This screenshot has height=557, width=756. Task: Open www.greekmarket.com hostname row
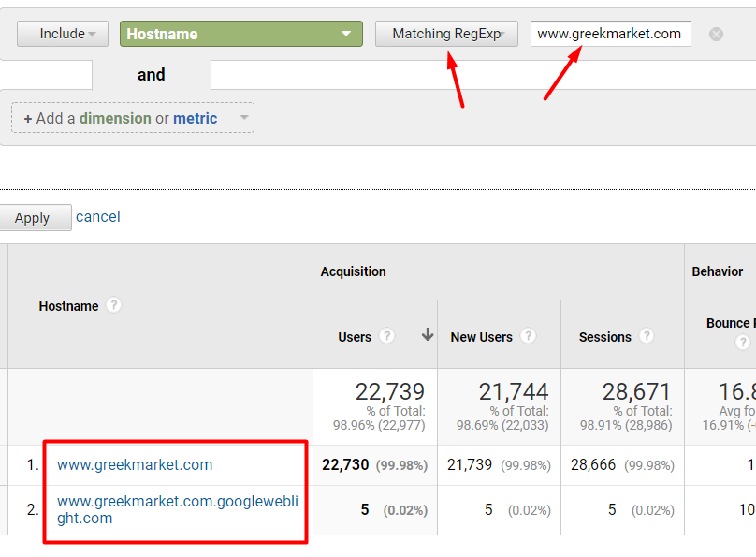(x=135, y=465)
